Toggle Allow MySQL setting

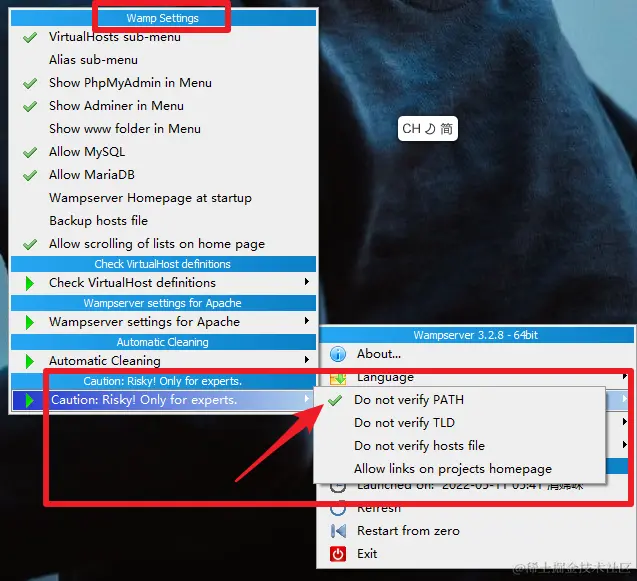pos(163,152)
